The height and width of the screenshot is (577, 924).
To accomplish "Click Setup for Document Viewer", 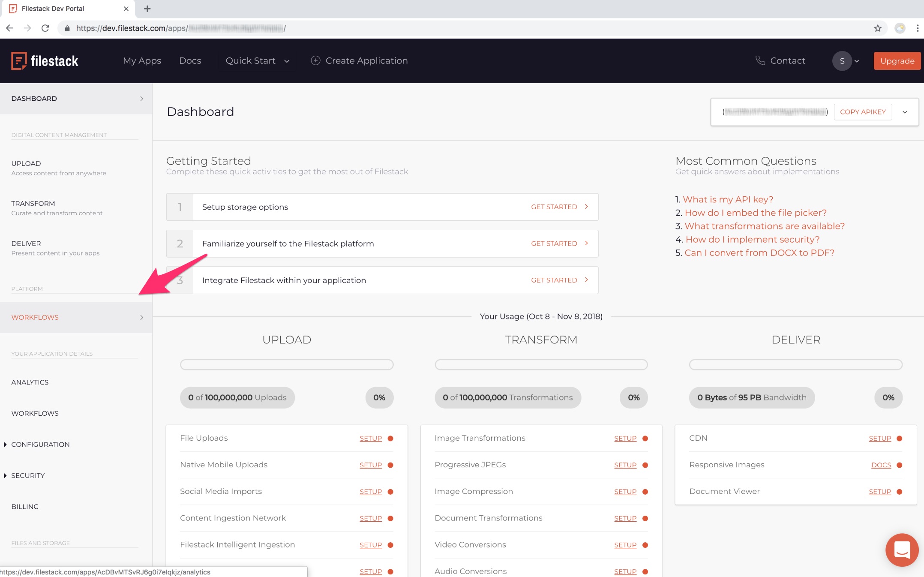I will click(x=880, y=492).
